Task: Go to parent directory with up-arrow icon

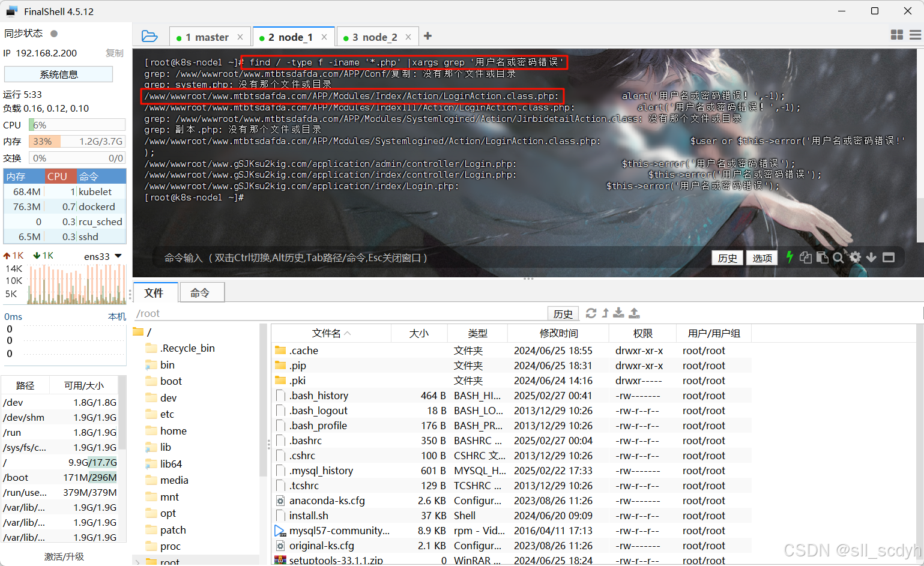Action: pyautogui.click(x=605, y=313)
